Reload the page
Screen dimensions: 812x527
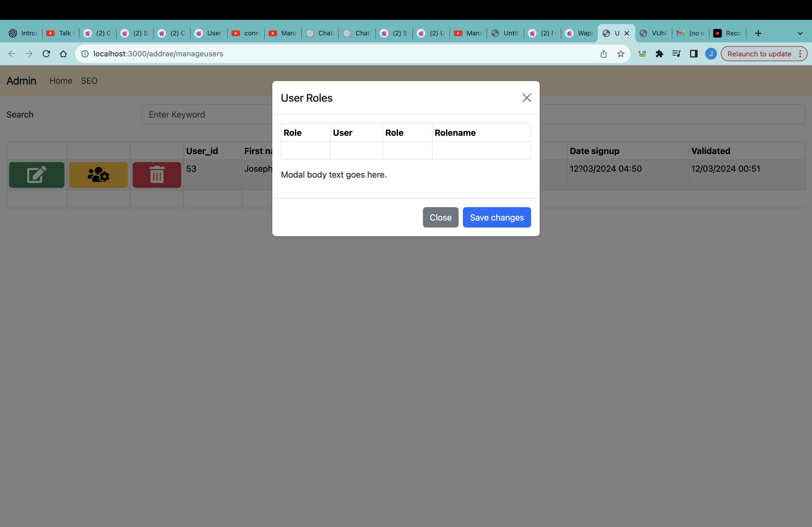46,54
